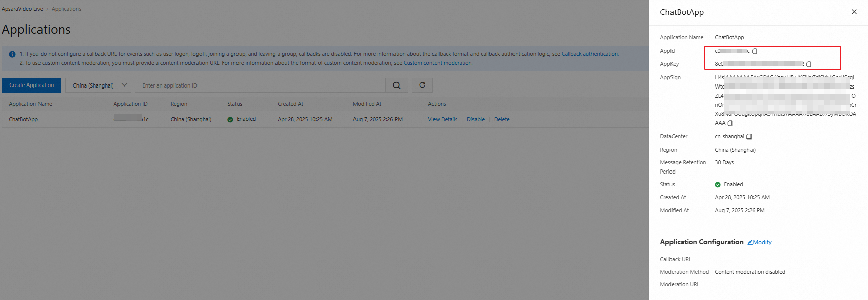This screenshot has height=300, width=868.
Task: Click the ChatBotApp panel title
Action: pyautogui.click(x=682, y=12)
